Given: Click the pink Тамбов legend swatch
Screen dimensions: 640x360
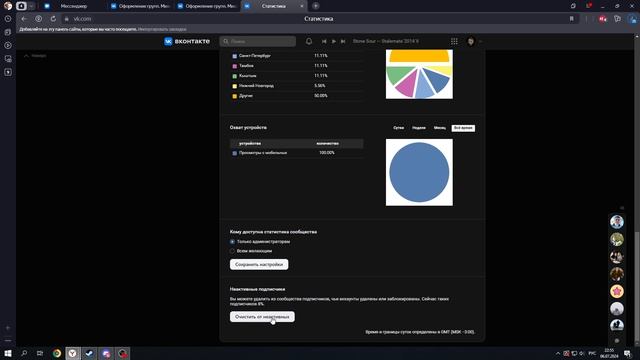Looking at the screenshot, I should 234,66.
